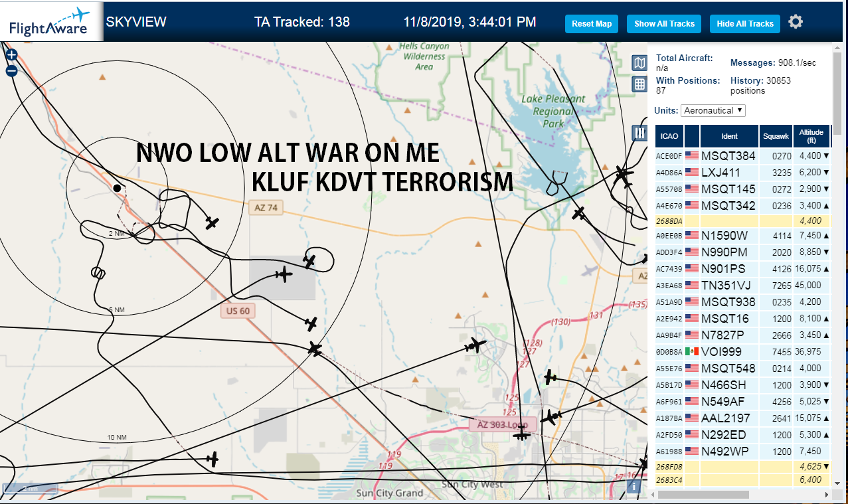This screenshot has width=848, height=504.
Task: Select the MSQT938 aircraft row
Action: 742,301
